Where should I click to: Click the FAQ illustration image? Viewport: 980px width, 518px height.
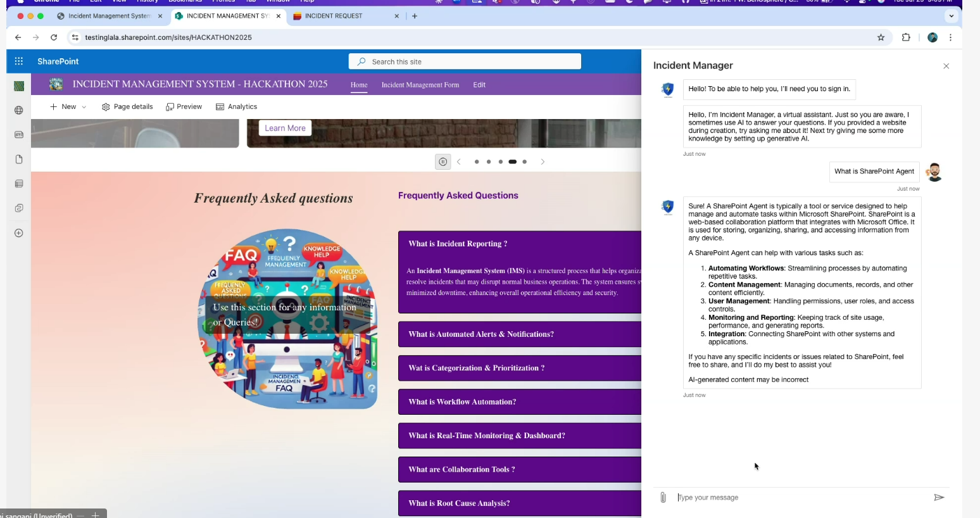287,319
